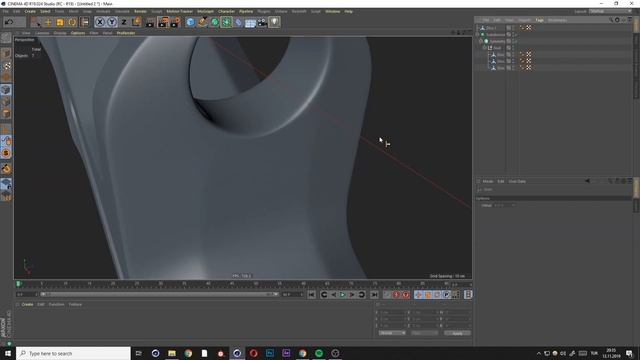
Task: Click Make Editable icon in left palette
Action: pyautogui.click(x=6, y=38)
